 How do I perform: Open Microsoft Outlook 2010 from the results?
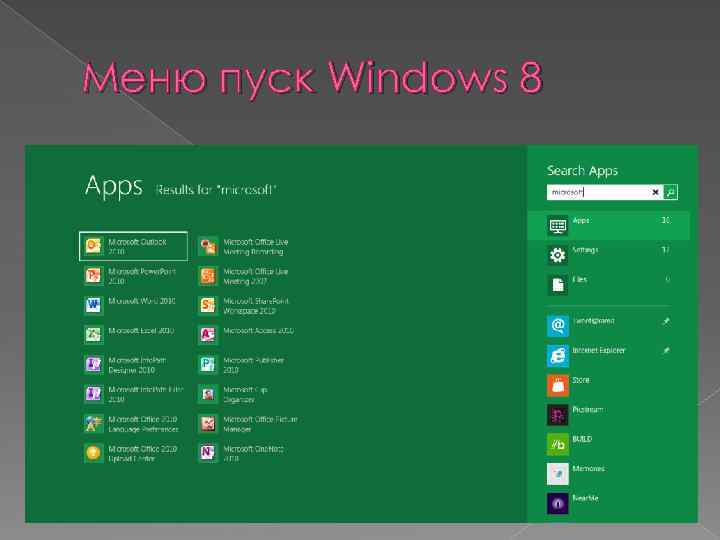(x=133, y=247)
